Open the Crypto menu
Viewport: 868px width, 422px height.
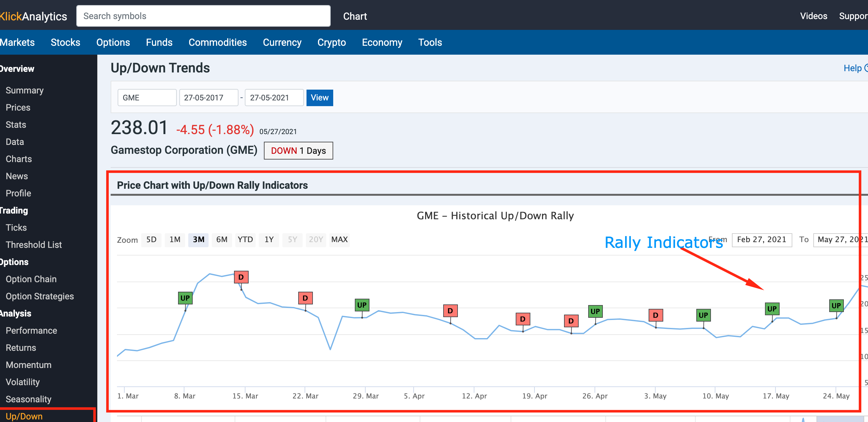point(332,42)
